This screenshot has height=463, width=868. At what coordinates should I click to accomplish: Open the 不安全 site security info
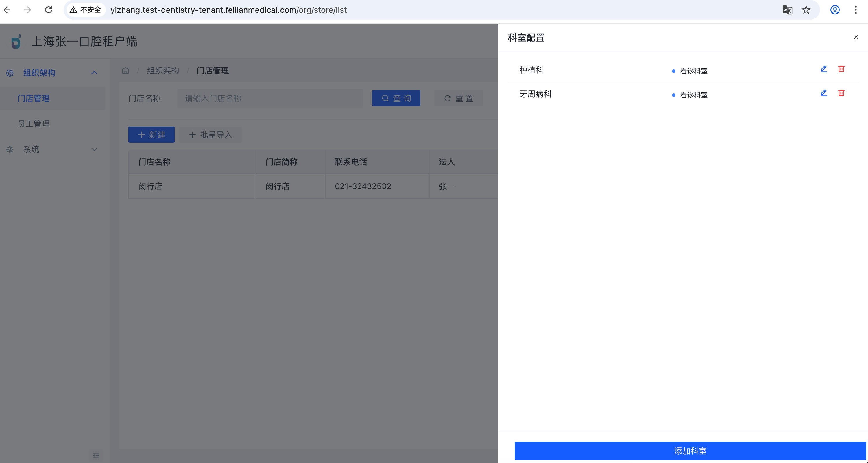pos(85,10)
